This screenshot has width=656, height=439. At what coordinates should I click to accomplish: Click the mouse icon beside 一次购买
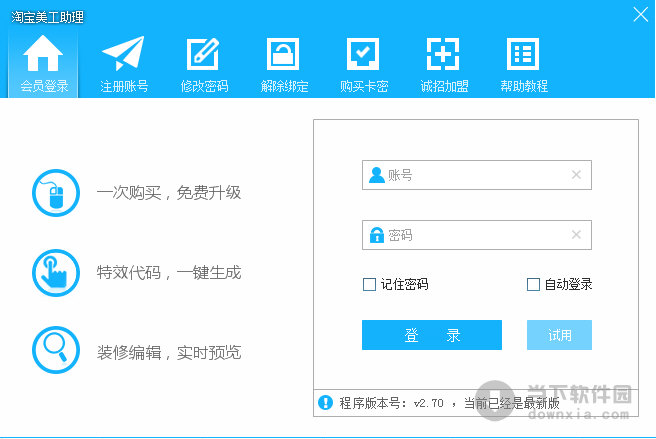click(x=56, y=193)
